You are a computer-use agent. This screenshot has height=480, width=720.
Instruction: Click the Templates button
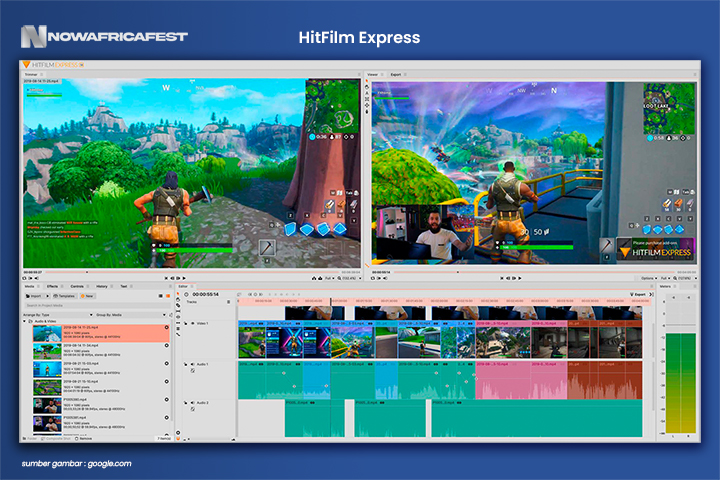(64, 296)
